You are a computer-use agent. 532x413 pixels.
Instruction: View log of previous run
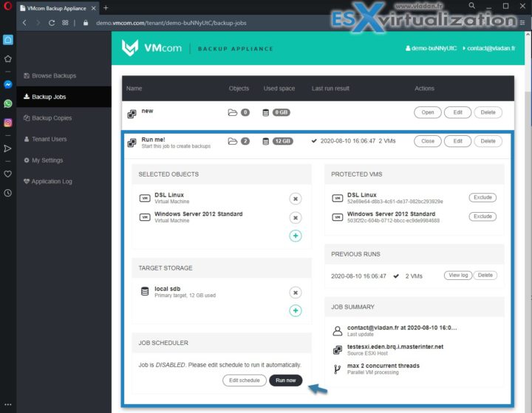pos(458,276)
